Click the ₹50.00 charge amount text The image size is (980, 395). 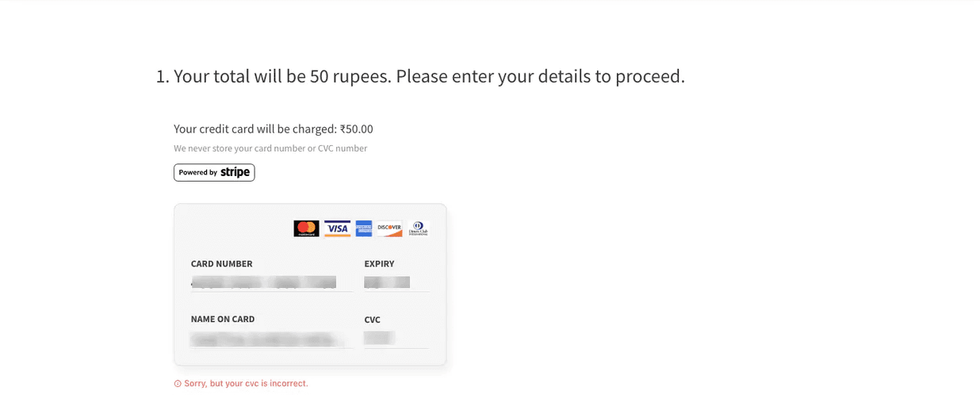point(356,129)
